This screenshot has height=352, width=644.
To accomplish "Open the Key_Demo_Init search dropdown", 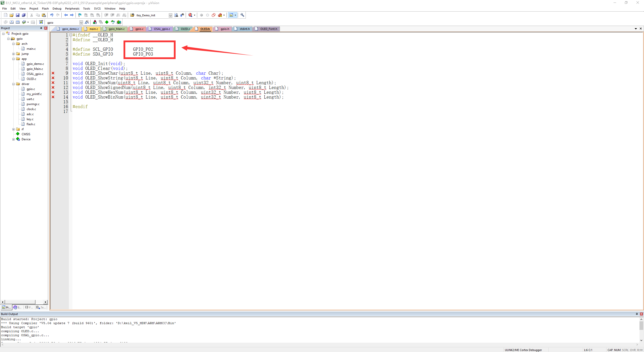I will 170,15.
